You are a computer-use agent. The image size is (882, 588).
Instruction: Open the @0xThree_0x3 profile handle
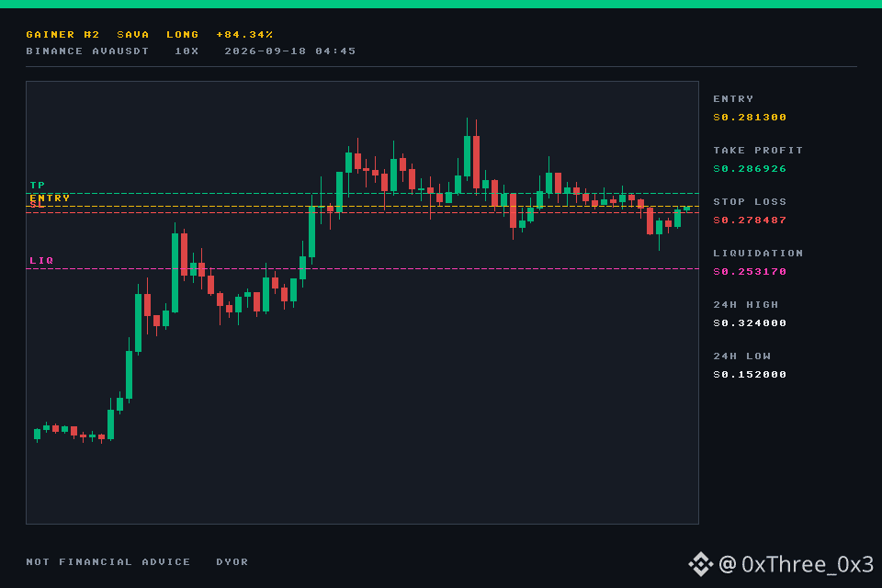pos(796,564)
